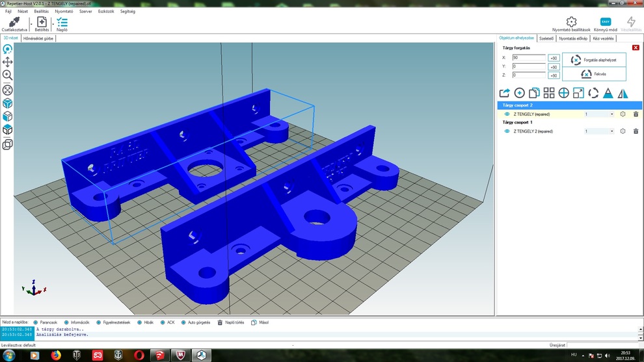This screenshot has width=644, height=362.
Task: Open copies dropdown for Z TENGELY 2
Action: point(611,131)
